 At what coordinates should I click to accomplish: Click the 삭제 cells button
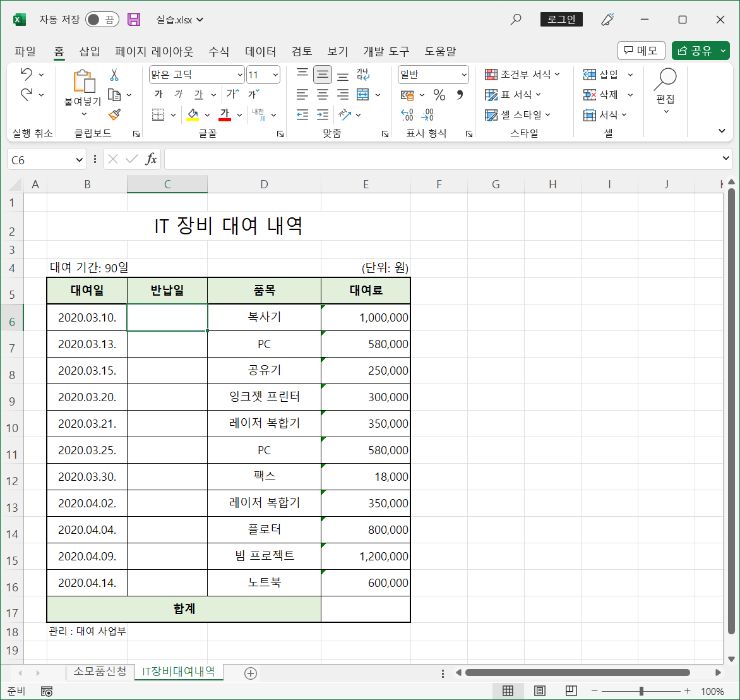(x=601, y=95)
